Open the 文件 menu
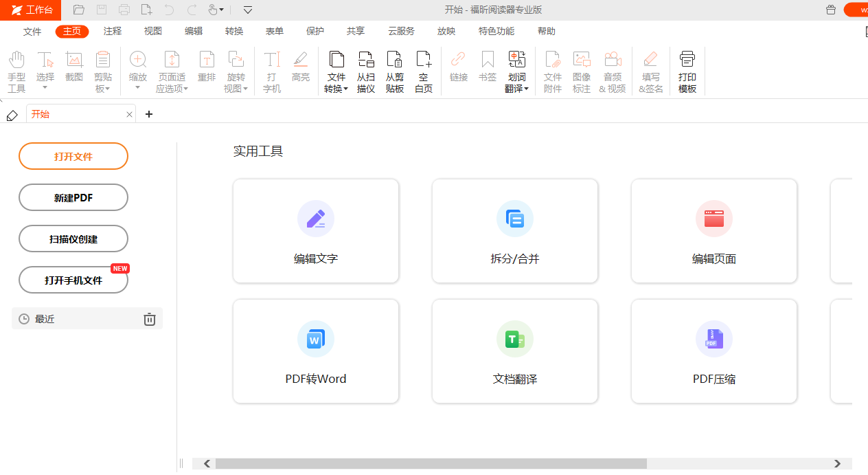Viewport: 868px width, 475px height. [32, 32]
